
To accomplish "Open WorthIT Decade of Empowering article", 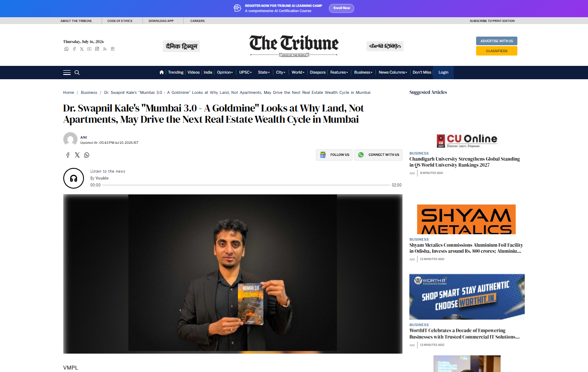I will point(464,334).
